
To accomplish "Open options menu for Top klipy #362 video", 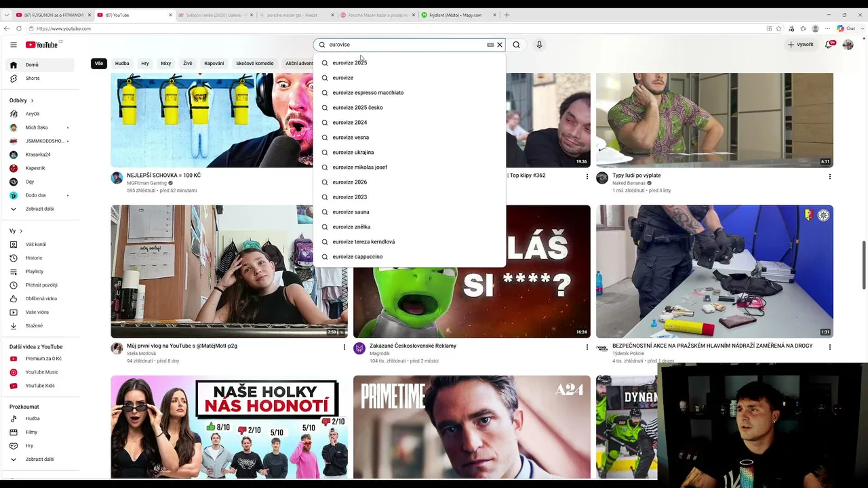I will 587,176.
